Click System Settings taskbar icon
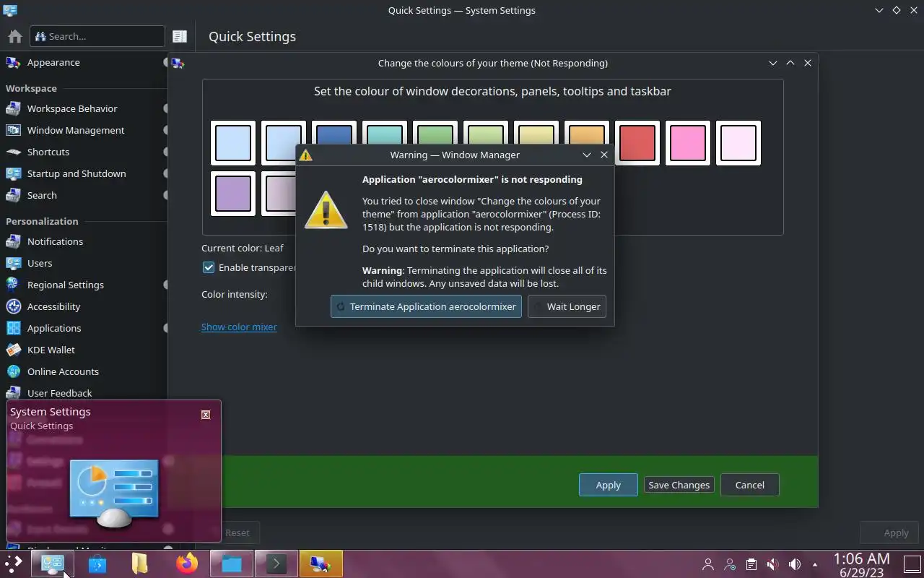The height and width of the screenshot is (578, 924). click(x=53, y=564)
